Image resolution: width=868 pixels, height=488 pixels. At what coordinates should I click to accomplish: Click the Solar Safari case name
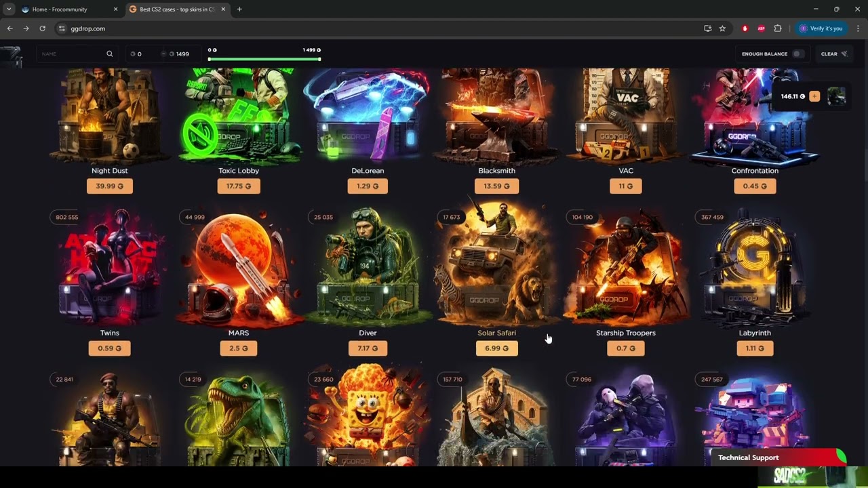click(497, 333)
